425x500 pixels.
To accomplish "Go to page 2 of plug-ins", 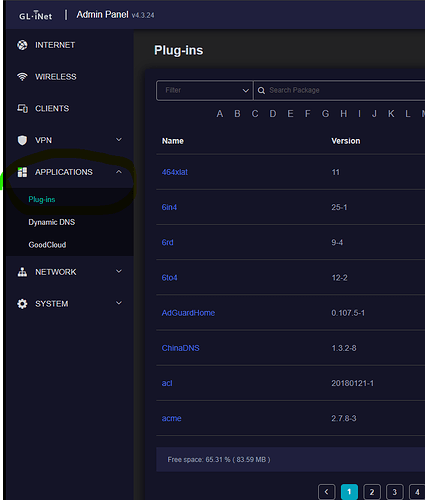I will click(x=372, y=492).
